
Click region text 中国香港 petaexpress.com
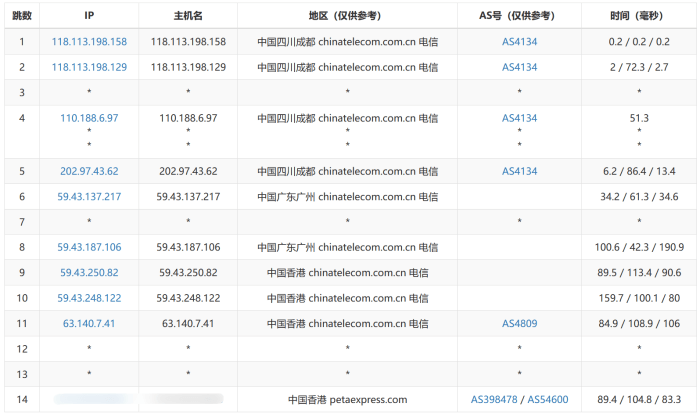(347, 400)
